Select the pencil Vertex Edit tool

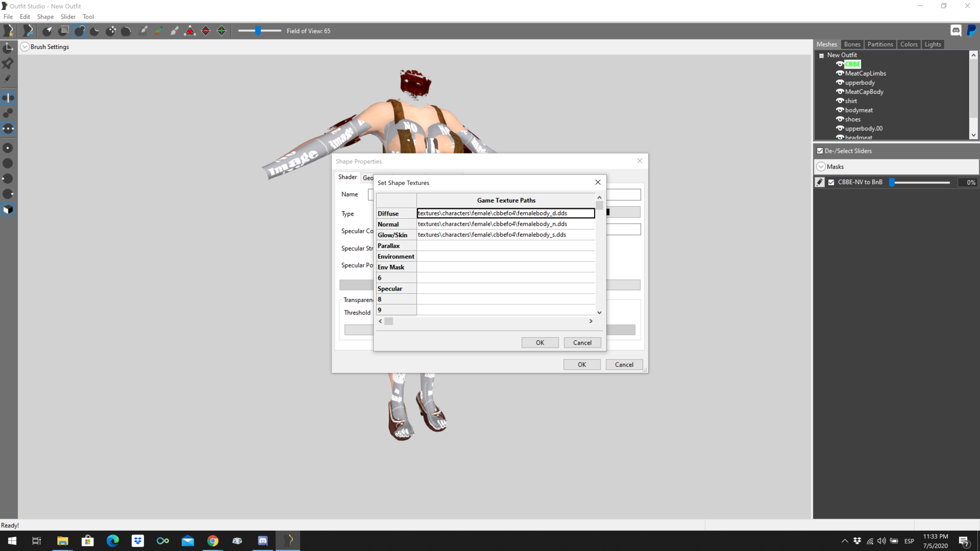pyautogui.click(x=8, y=79)
